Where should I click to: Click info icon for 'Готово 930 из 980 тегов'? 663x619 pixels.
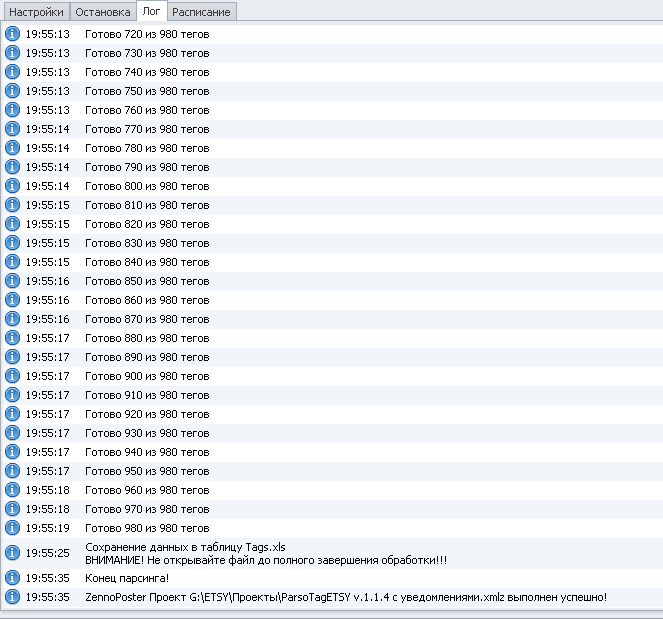(x=12, y=433)
